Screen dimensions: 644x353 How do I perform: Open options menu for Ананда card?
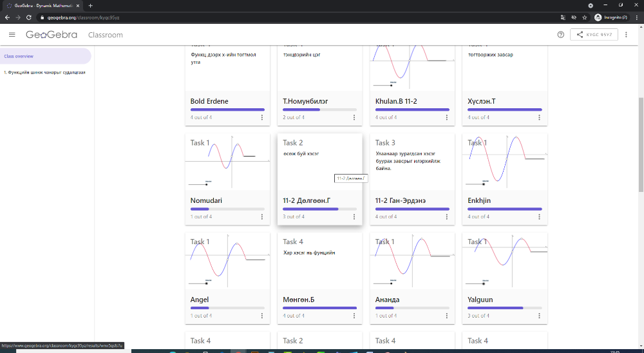447,316
